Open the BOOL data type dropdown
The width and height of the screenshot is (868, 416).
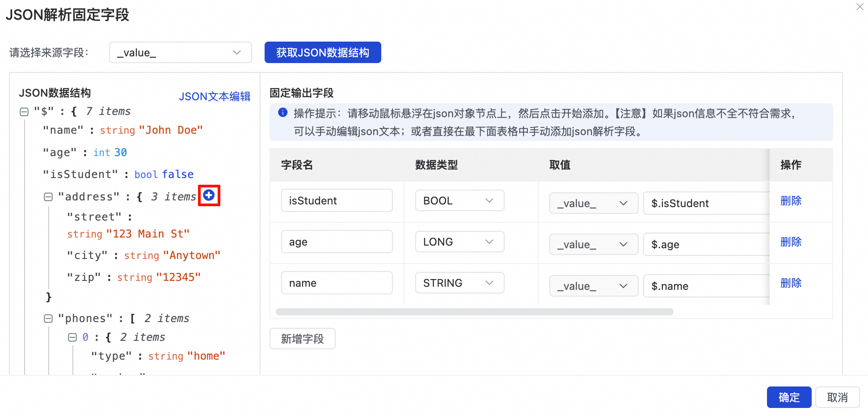(x=459, y=201)
